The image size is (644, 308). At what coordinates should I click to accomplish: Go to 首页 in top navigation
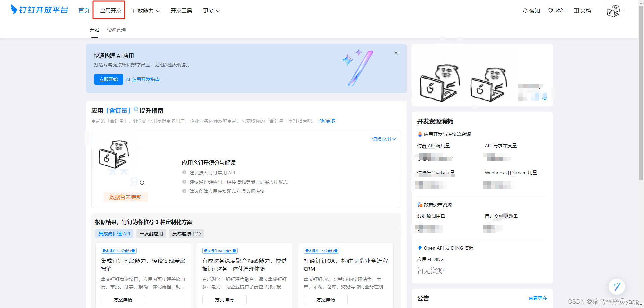click(x=84, y=11)
